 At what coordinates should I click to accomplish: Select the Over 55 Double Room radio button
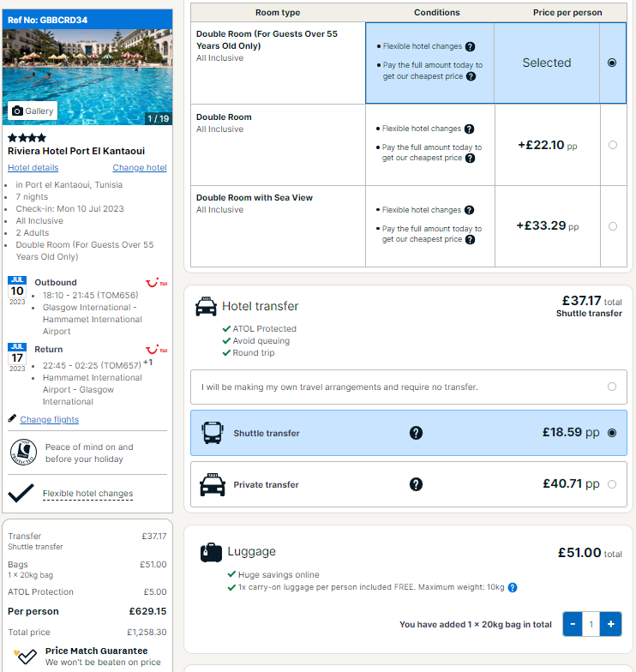coord(612,63)
